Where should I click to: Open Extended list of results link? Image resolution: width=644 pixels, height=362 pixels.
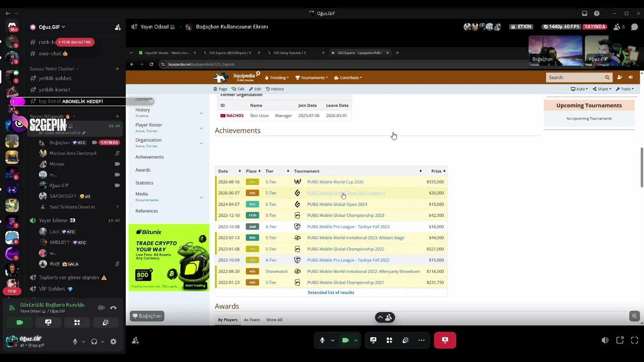tap(331, 293)
